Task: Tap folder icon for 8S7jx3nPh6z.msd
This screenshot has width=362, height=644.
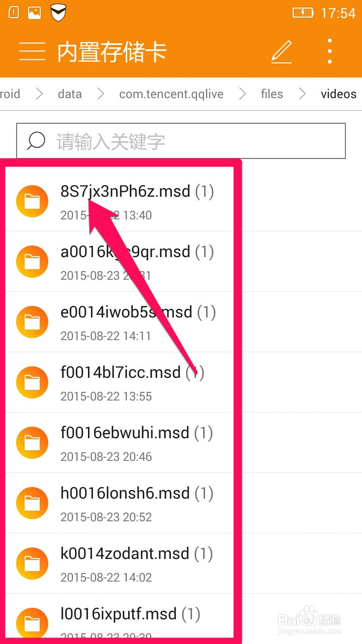Action: coord(32,201)
